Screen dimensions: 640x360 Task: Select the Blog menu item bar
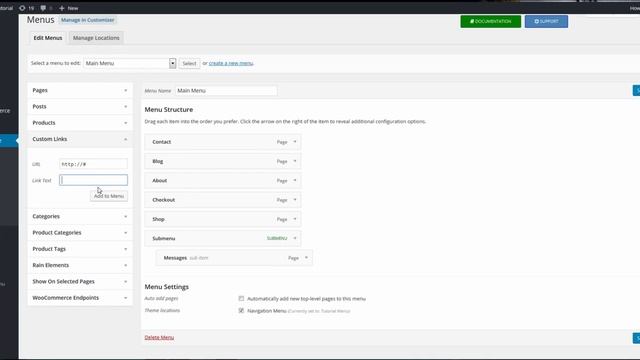pos(222,161)
